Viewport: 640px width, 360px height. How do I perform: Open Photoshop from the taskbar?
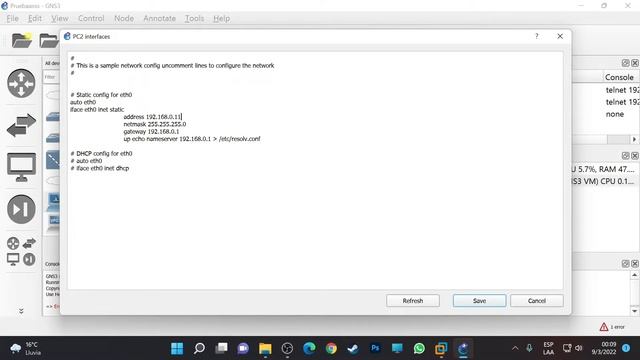375,349
